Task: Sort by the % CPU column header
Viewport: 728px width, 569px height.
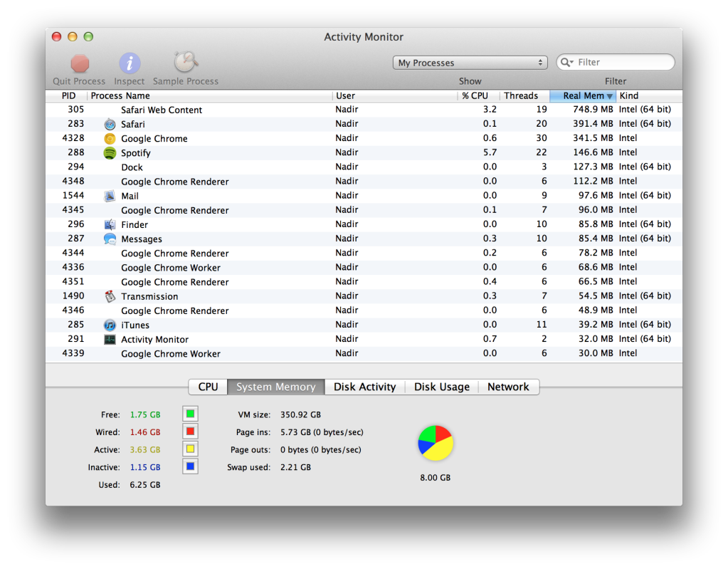Action: pyautogui.click(x=478, y=95)
